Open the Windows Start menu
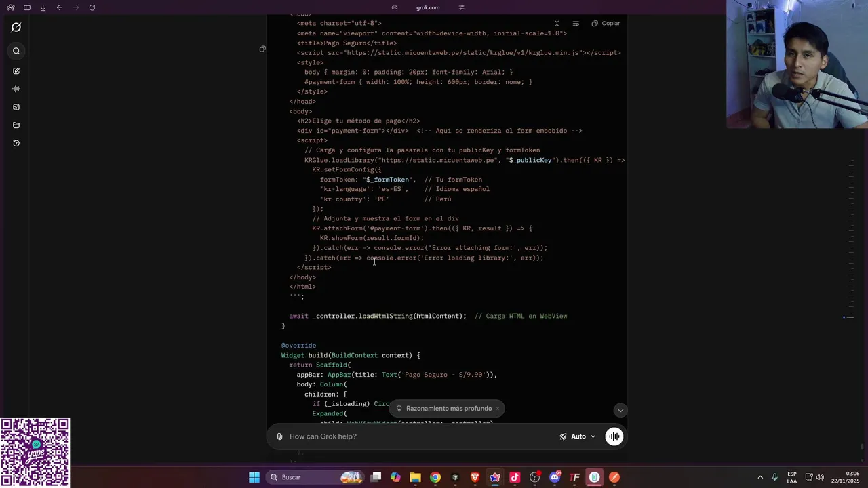Viewport: 868px width, 488px height. [x=254, y=477]
